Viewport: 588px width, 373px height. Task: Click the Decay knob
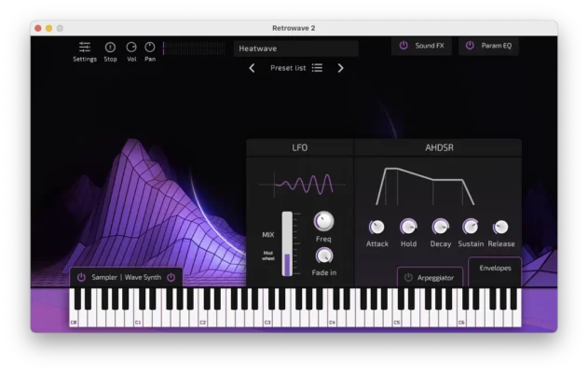pyautogui.click(x=440, y=227)
